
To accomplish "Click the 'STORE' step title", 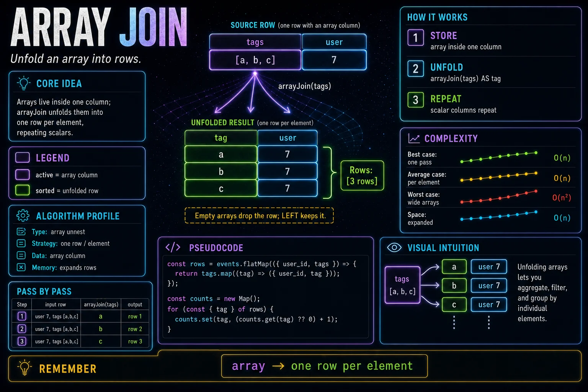I will click(x=444, y=36).
